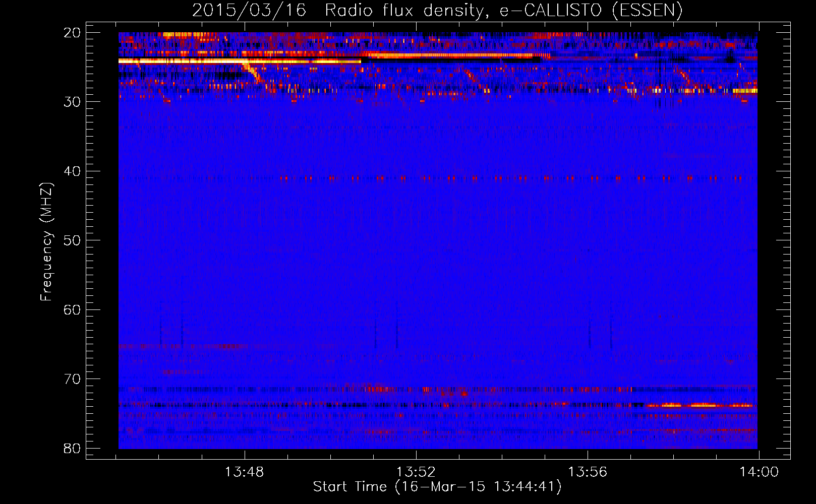Click the 70 frequency tick label
This screenshot has height=504, width=816.
pyautogui.click(x=72, y=379)
